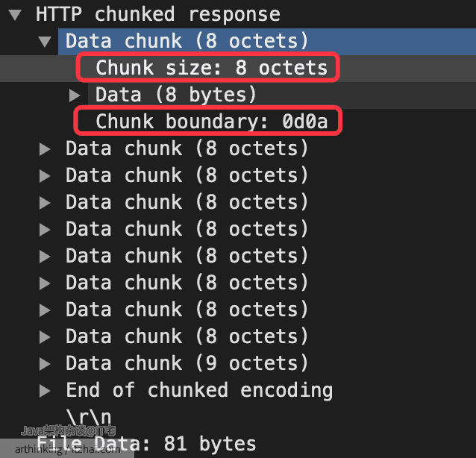Expand the last Data chunk (8 octets) triangle
Screen dimensions: 476x458
[45, 337]
